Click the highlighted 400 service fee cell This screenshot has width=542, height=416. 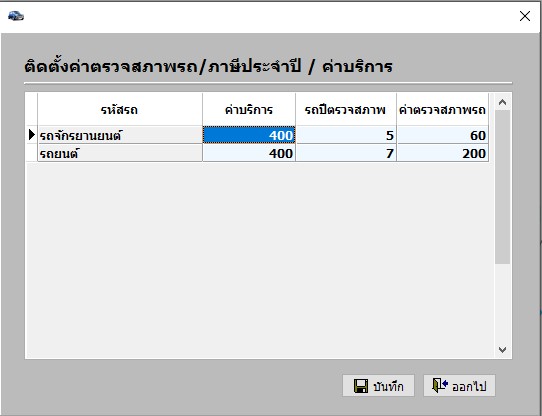[x=249, y=135]
